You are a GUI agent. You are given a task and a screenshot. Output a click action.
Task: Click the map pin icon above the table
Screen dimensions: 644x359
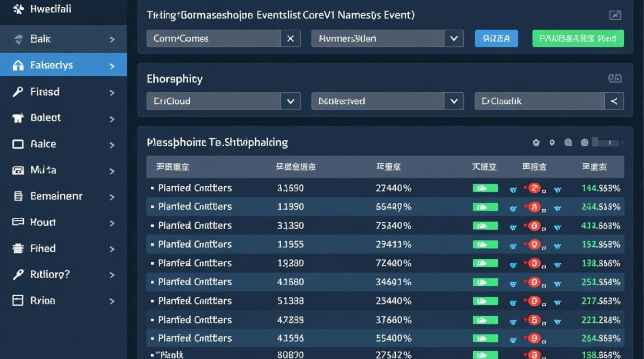tap(552, 142)
